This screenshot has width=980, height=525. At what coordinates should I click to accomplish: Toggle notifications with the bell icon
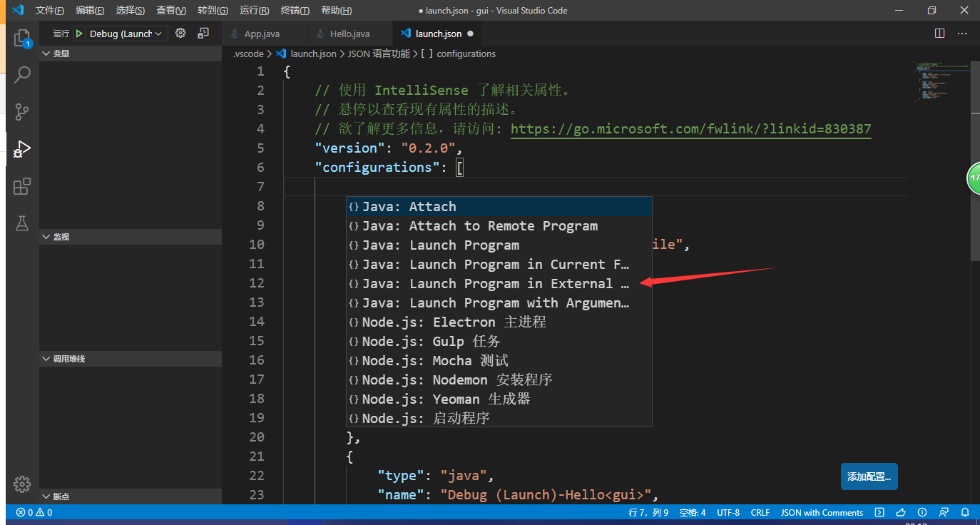click(966, 512)
